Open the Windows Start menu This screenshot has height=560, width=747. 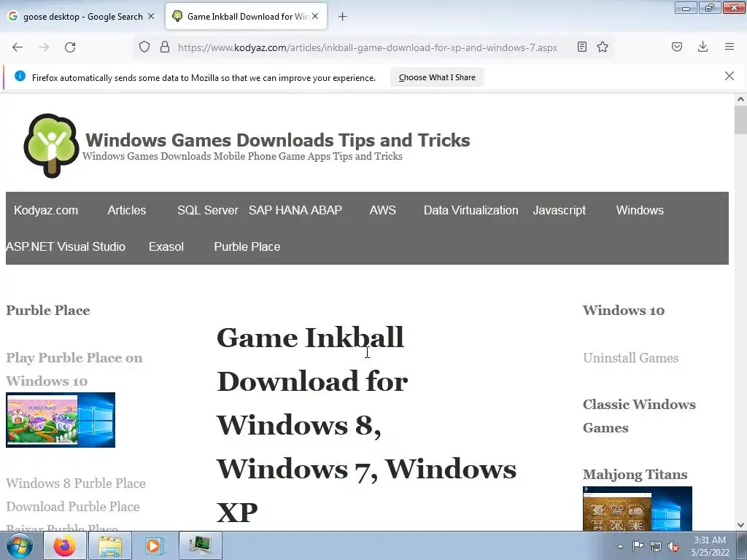point(20,545)
